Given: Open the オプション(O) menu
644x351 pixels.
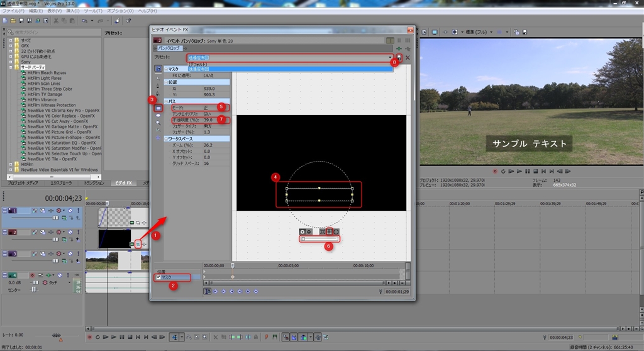Looking at the screenshot, I should pyautogui.click(x=120, y=11).
